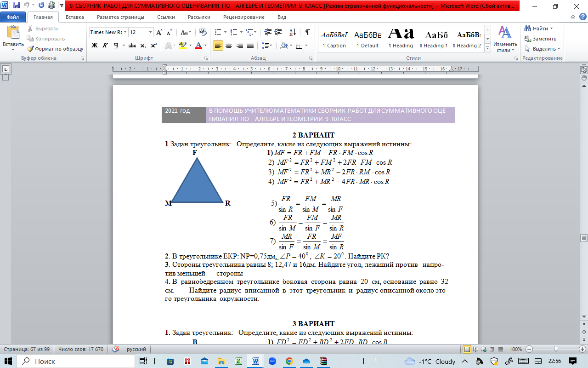The image size is (588, 368).
Task: Apply text highlight color
Action: (182, 46)
